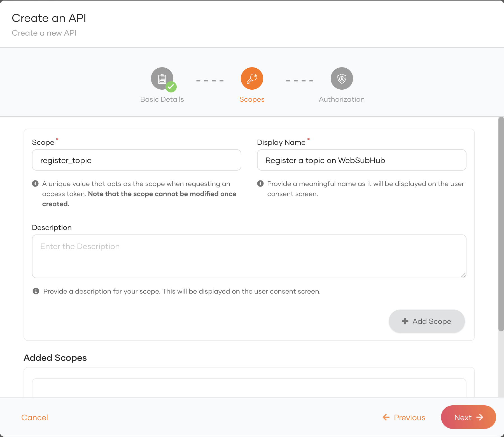This screenshot has height=437, width=504.
Task: Click the Scopes key step icon
Action: [252, 78]
